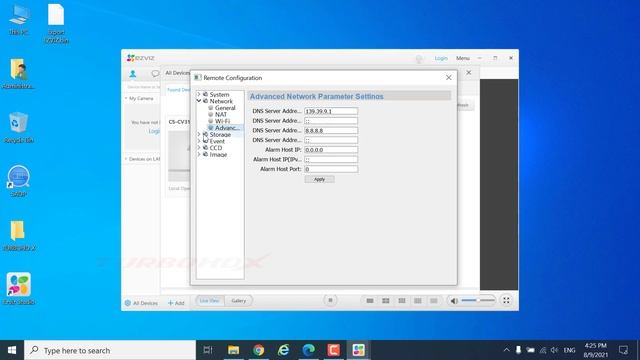Select the Image tree item
Viewport: 640px width, 360px height.
218,155
